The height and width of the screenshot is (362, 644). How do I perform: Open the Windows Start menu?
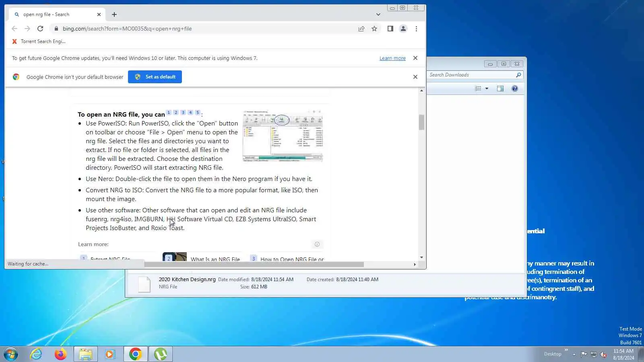(x=11, y=354)
